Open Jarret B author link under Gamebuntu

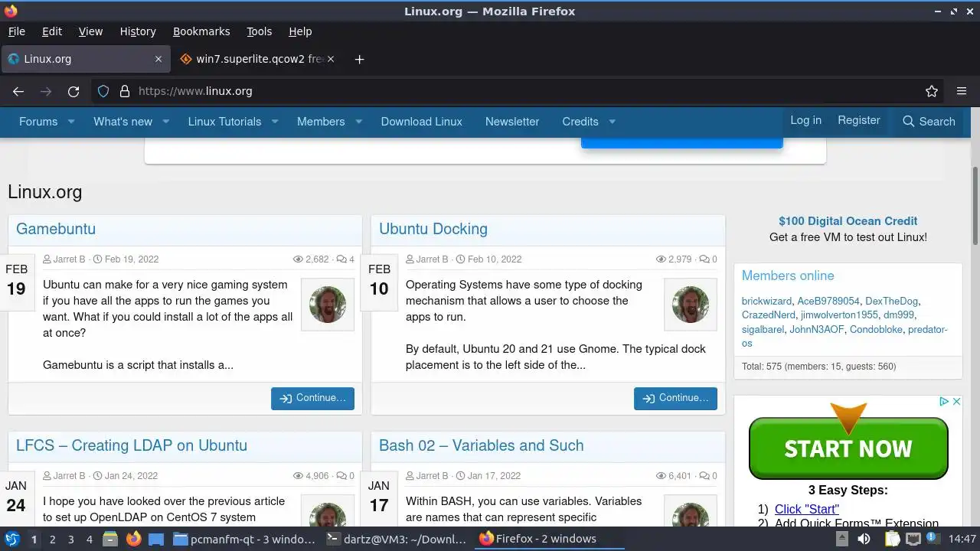[69, 259]
